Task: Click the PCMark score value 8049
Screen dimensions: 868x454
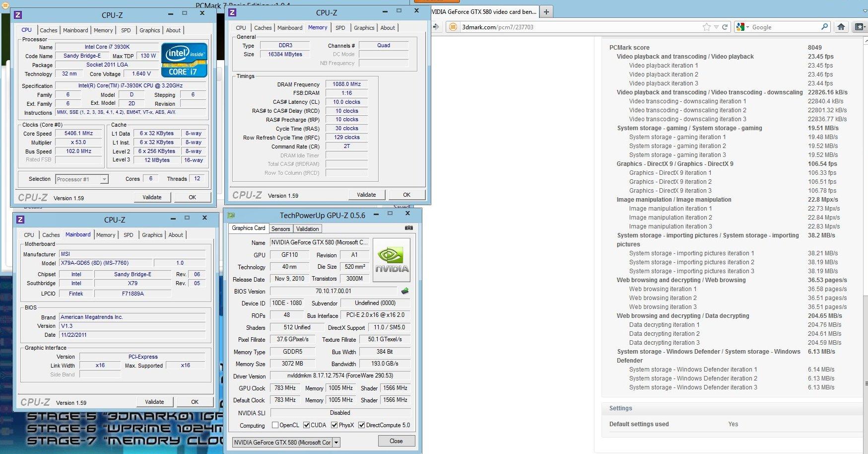Action: pyautogui.click(x=815, y=48)
